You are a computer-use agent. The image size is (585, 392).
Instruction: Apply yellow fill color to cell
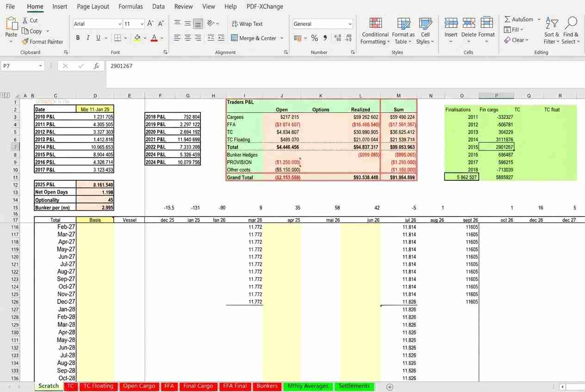(x=137, y=38)
